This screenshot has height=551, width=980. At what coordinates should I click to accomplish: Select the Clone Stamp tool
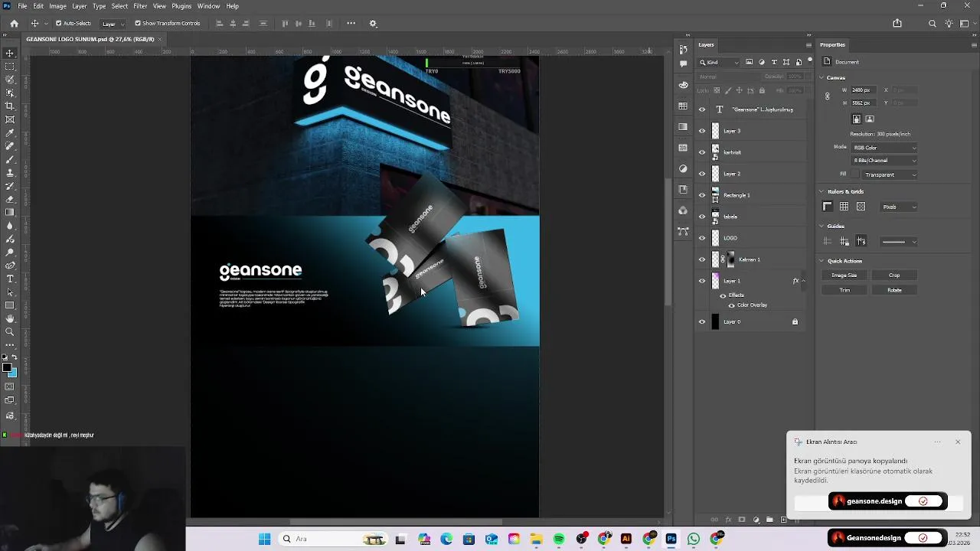click(10, 172)
